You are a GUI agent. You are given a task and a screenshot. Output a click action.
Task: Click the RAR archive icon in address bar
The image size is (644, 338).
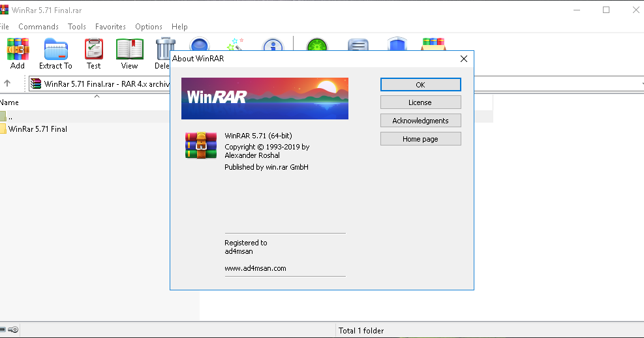point(36,84)
